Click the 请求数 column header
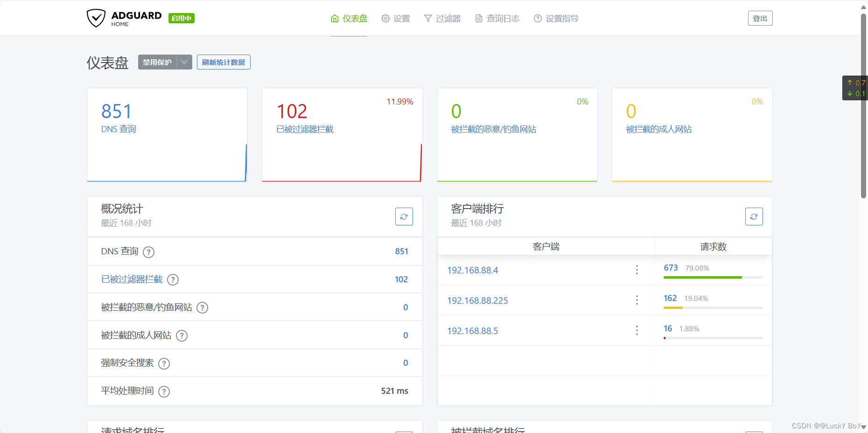 (x=713, y=246)
